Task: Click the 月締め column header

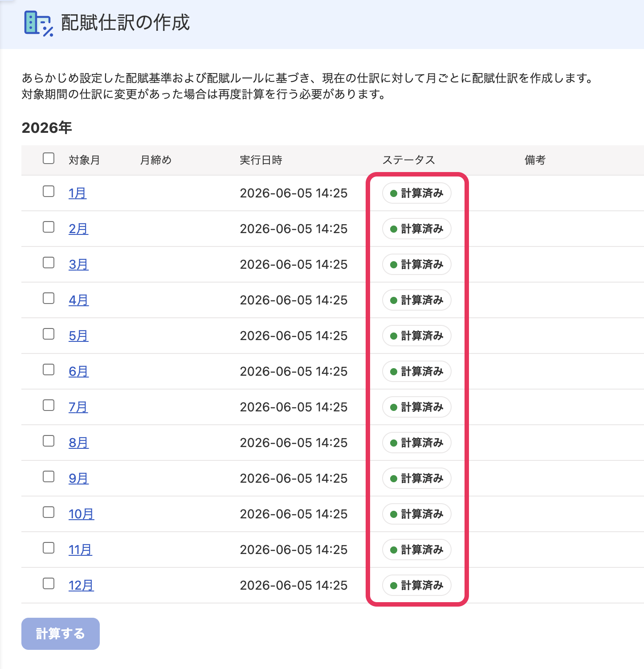Action: coord(156,160)
